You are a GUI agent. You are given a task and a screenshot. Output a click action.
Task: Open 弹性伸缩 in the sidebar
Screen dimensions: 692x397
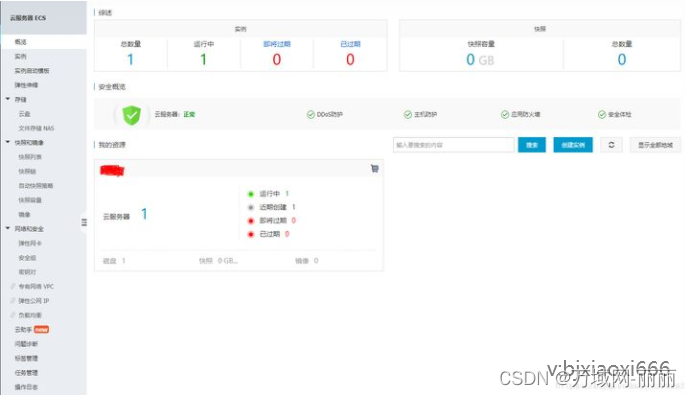click(x=26, y=85)
